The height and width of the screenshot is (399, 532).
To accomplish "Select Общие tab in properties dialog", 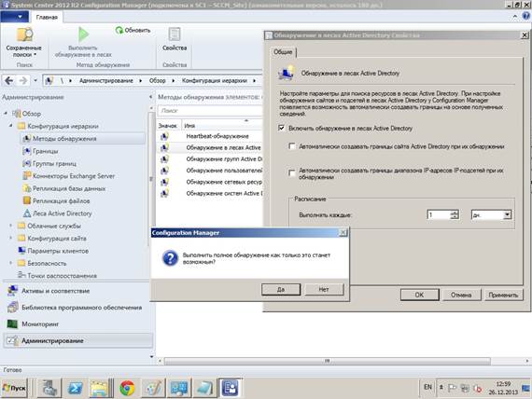I will (x=283, y=52).
